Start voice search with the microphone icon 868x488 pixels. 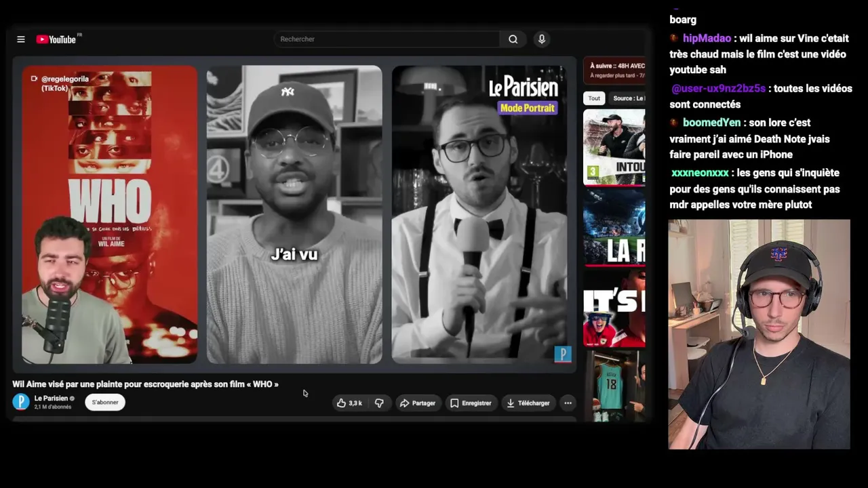tap(542, 39)
